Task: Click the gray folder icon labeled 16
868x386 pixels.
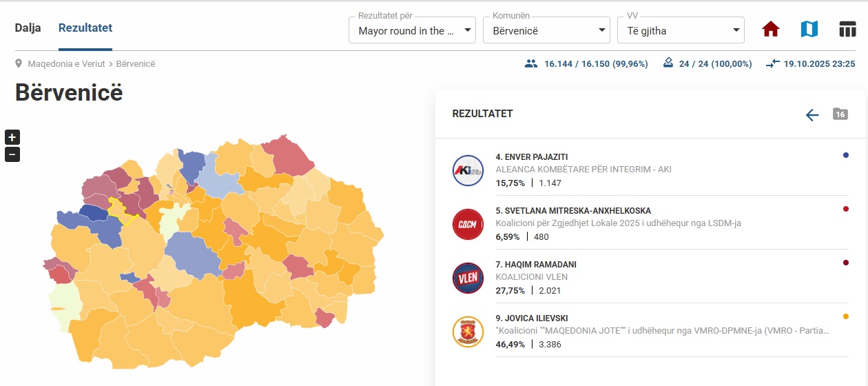Action: pyautogui.click(x=840, y=114)
